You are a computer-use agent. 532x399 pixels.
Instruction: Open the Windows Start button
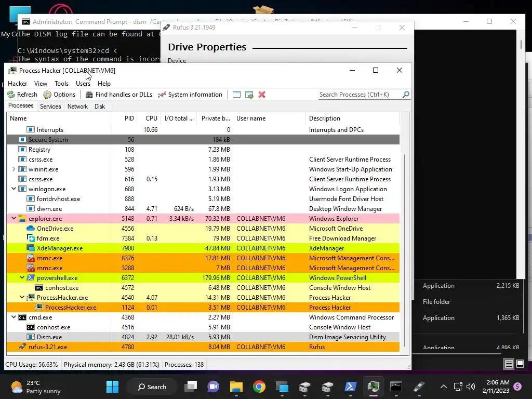point(112,387)
